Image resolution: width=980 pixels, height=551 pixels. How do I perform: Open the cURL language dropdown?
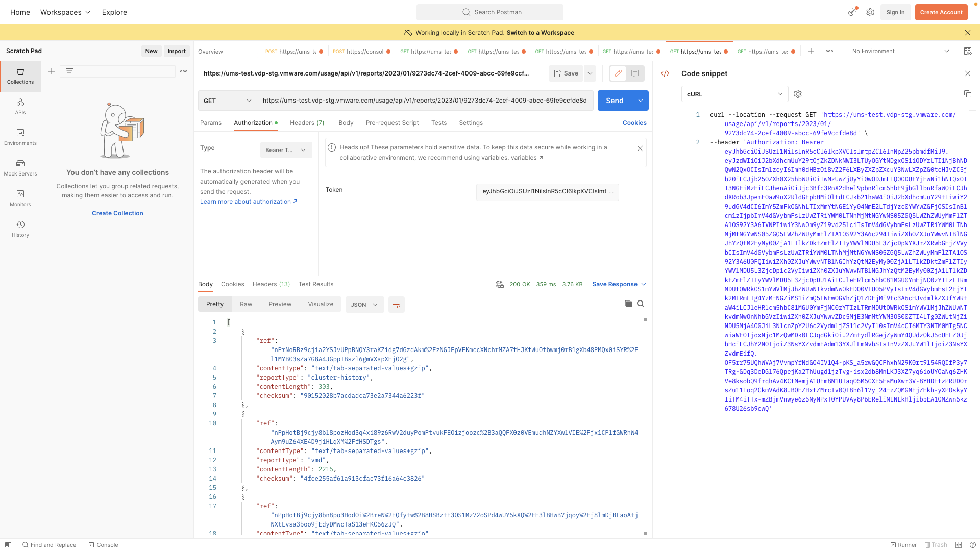pyautogui.click(x=734, y=94)
